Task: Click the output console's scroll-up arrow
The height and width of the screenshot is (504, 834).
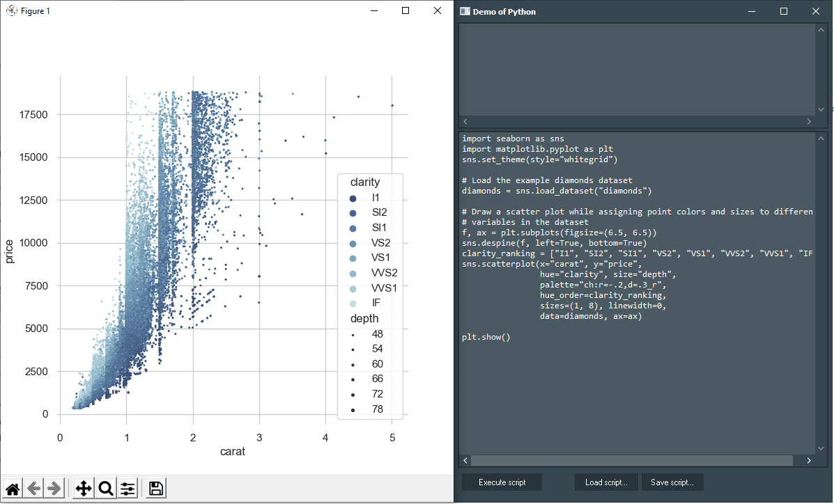Action: pyautogui.click(x=821, y=29)
